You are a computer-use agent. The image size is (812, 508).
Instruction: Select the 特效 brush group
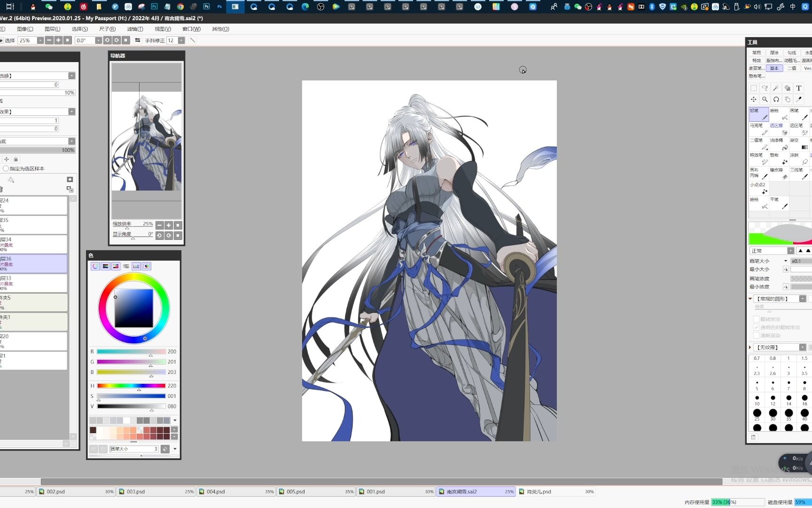tap(757, 61)
